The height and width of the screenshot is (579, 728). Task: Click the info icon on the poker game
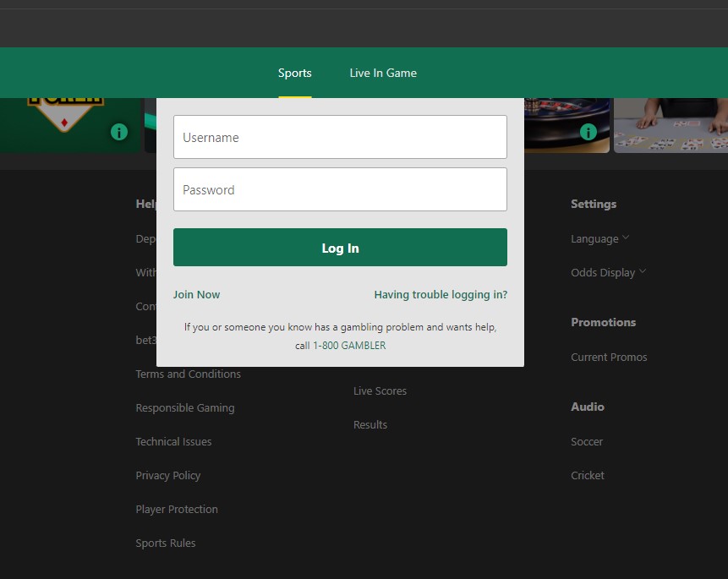pyautogui.click(x=118, y=132)
